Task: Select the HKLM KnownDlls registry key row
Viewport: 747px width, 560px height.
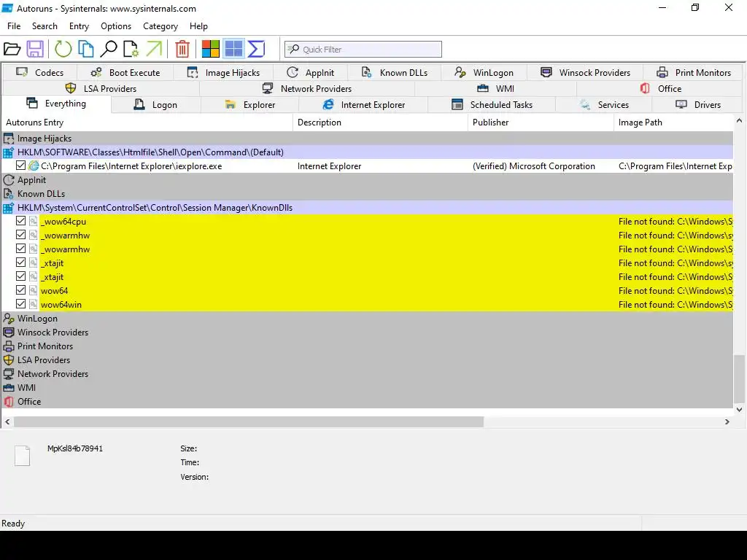Action: point(368,208)
